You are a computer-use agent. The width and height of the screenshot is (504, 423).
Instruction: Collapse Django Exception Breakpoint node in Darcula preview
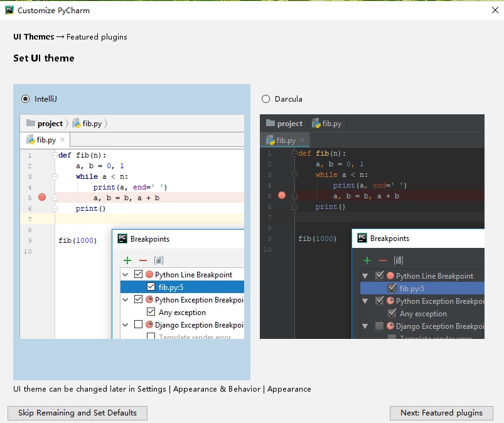pos(365,326)
